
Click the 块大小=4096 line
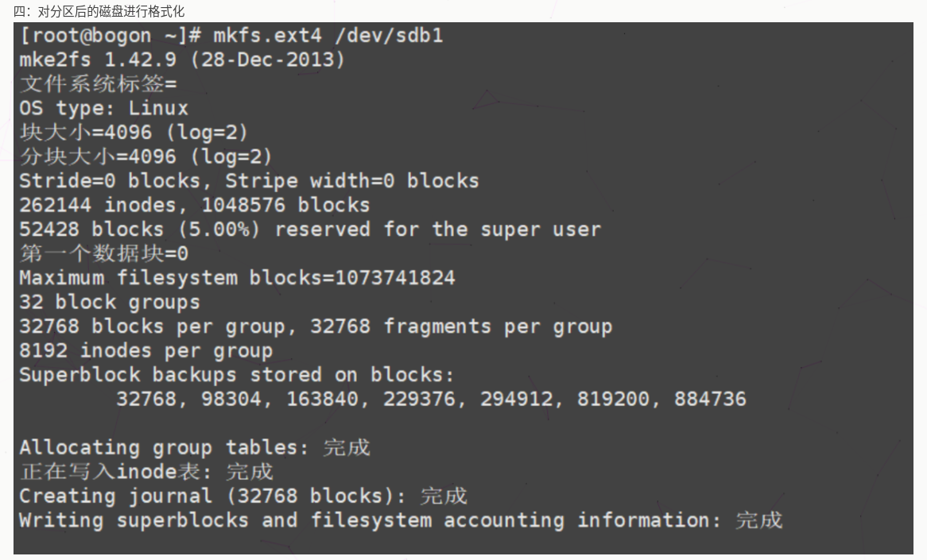pos(134,132)
